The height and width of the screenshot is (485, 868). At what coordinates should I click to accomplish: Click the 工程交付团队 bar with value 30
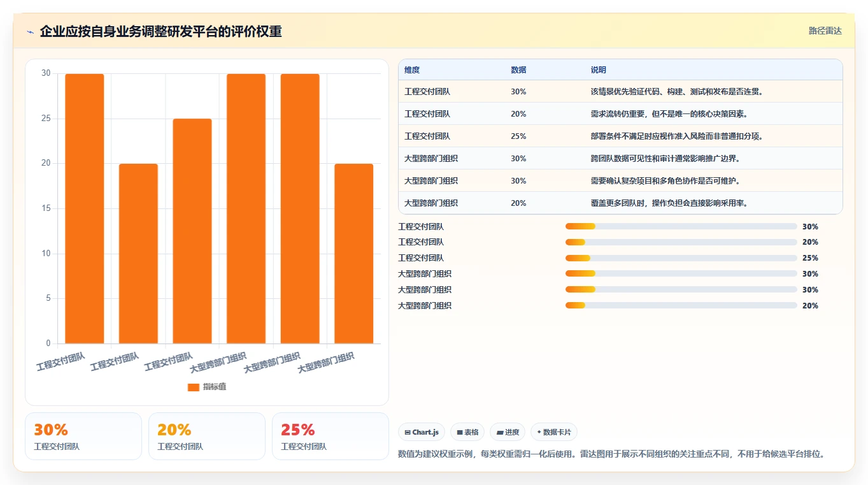tap(85, 208)
